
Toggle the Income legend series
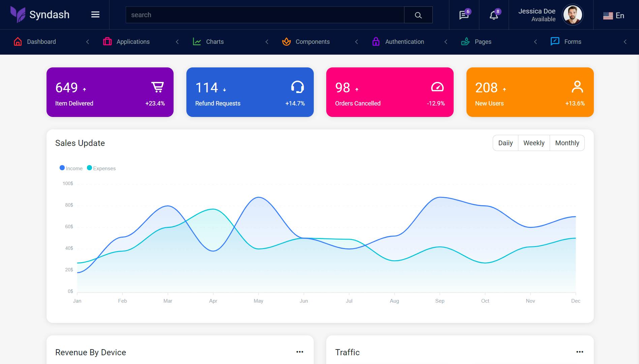(71, 168)
